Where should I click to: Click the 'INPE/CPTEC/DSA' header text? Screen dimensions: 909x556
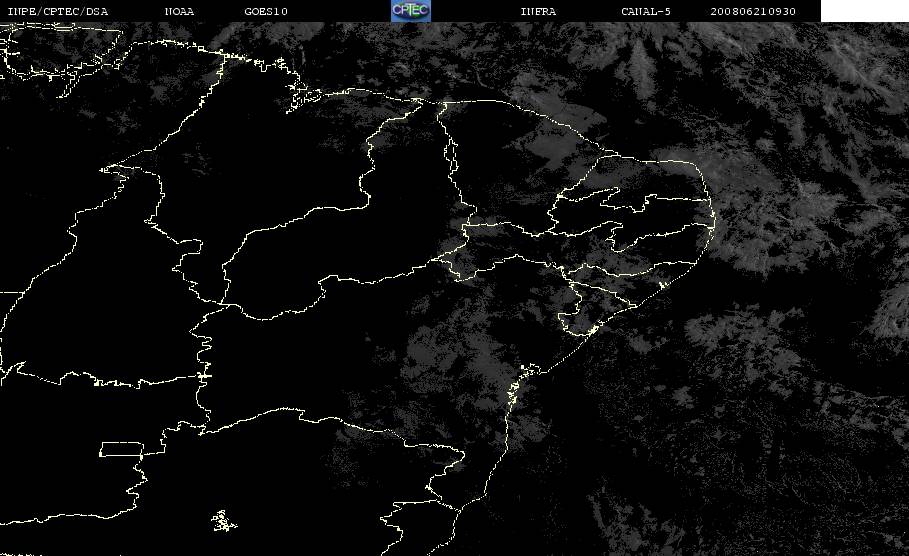click(x=57, y=11)
